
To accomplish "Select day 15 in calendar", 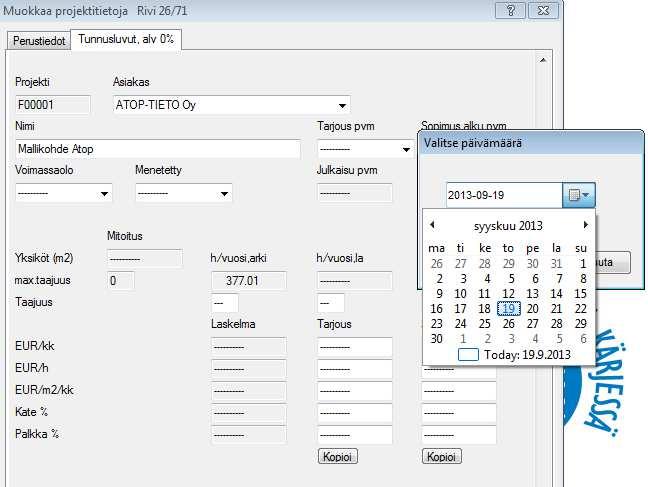I will click(580, 294).
